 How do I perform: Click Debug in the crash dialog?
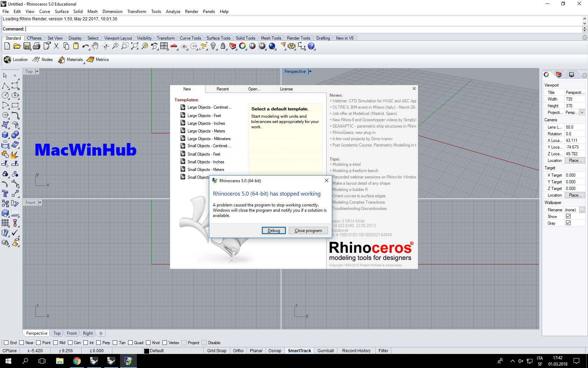(274, 231)
